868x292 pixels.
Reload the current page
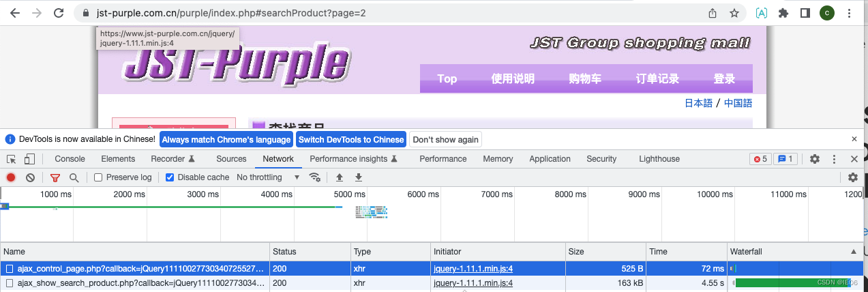pyautogui.click(x=59, y=13)
